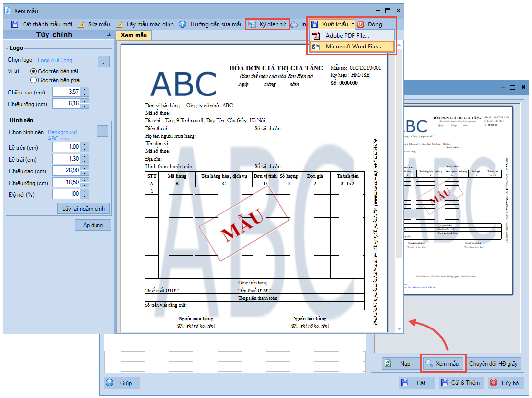Browse for logo with '...' button
The width and height of the screenshot is (532, 398).
104,61
